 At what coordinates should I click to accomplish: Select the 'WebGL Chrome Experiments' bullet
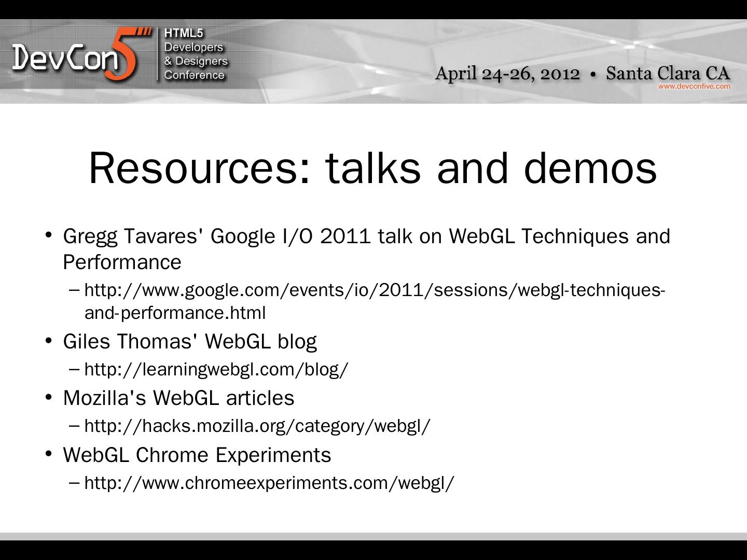[x=197, y=455]
